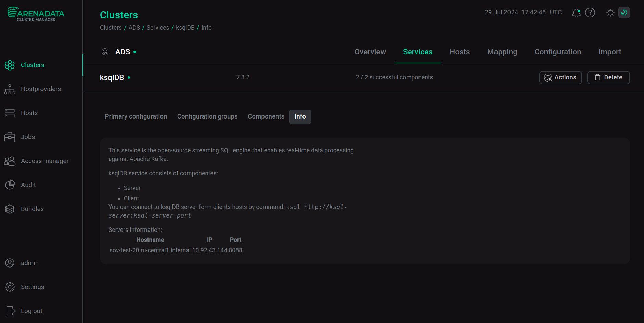Open Access manager from the sidebar
644x323 pixels.
[x=45, y=161]
